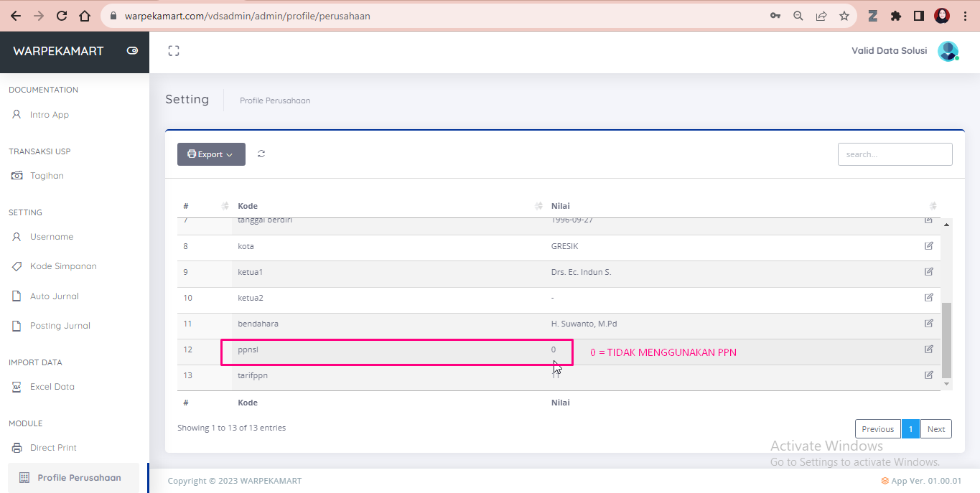Open browser extensions puzzle icon
Image resolution: width=980 pixels, height=493 pixels.
[896, 16]
